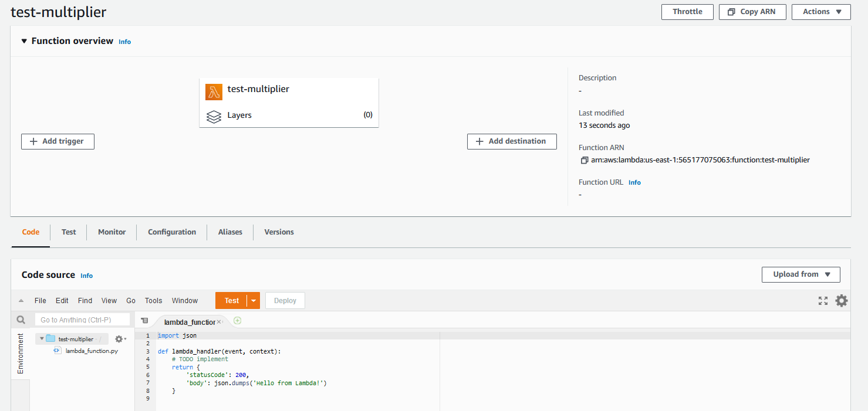Image resolution: width=868 pixels, height=411 pixels.
Task: Open the View menu in editor
Action: pyautogui.click(x=109, y=301)
